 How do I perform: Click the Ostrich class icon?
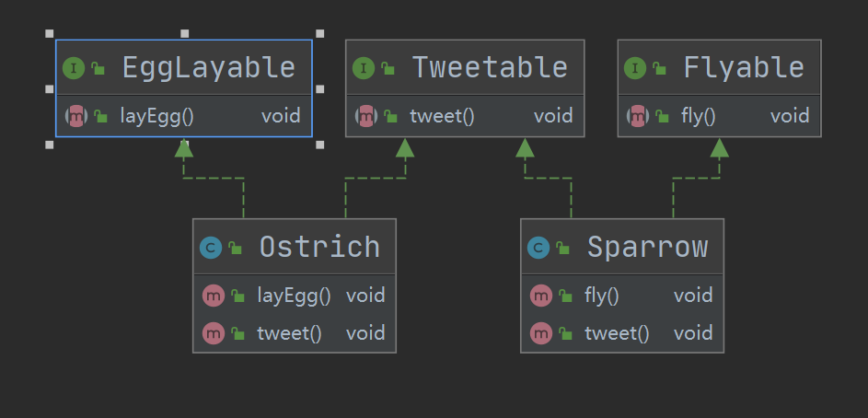[211, 247]
